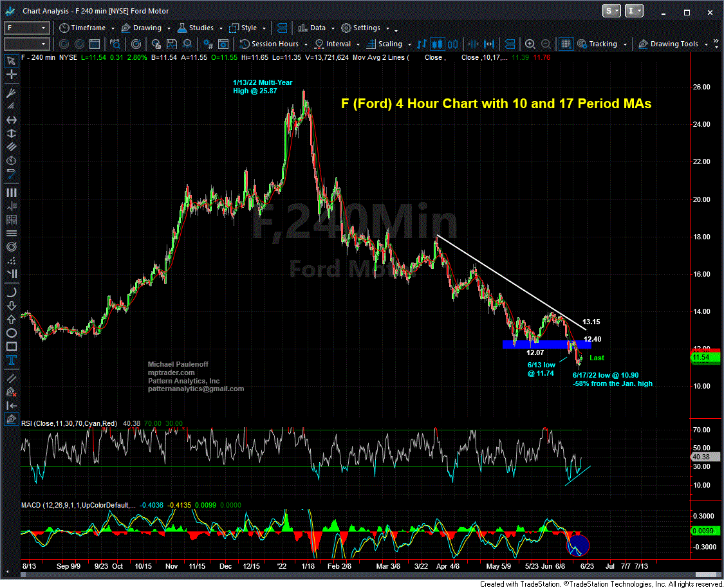Click the green 11.54 last price marker
This screenshot has width=724, height=588.
(705, 357)
